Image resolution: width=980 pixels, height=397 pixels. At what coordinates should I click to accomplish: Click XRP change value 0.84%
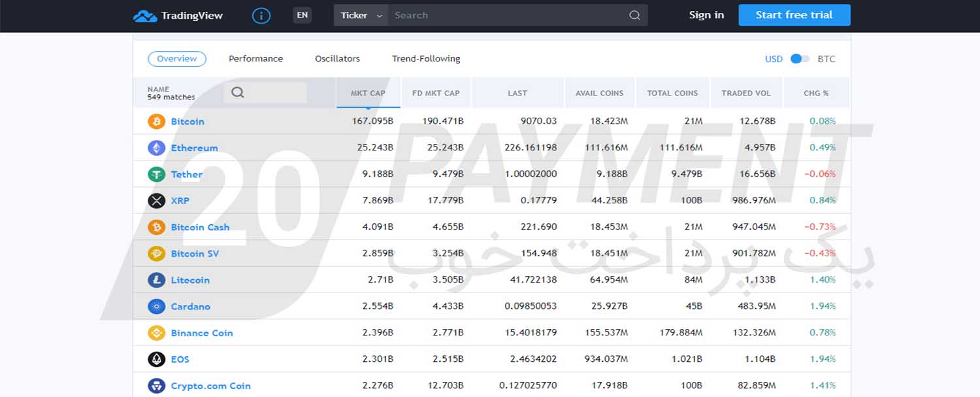tap(823, 200)
